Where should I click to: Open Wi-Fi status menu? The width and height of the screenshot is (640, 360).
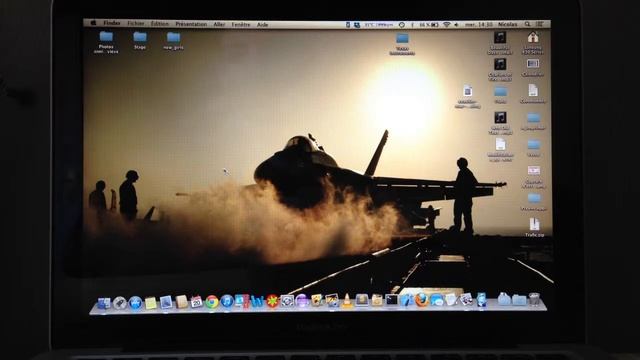tap(447, 24)
